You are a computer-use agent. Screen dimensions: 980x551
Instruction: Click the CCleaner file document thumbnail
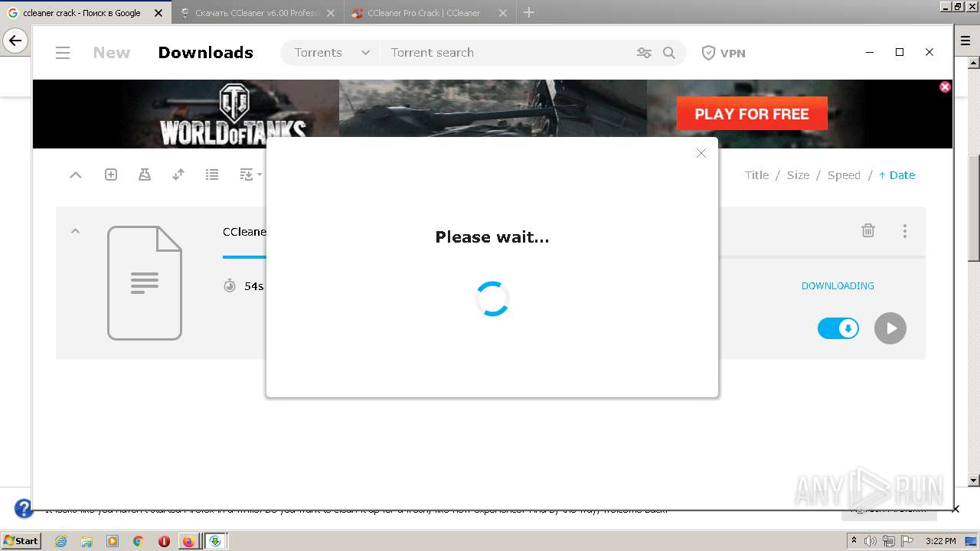[145, 283]
